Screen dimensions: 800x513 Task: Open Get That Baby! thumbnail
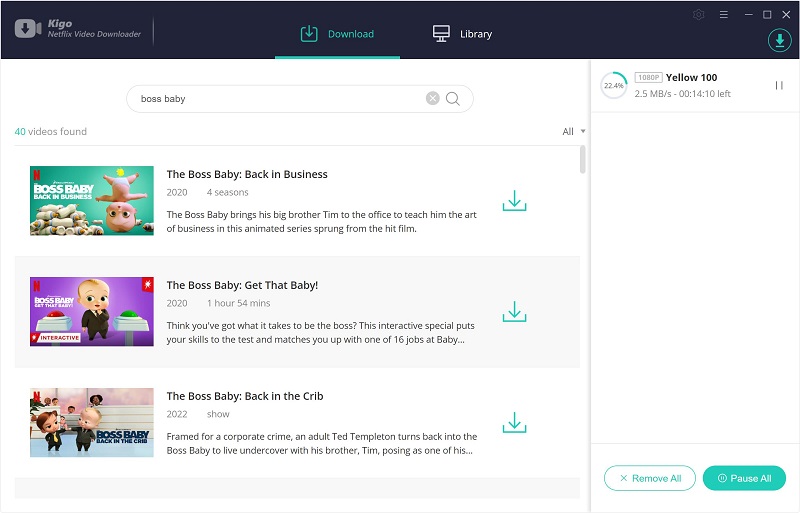[92, 311]
